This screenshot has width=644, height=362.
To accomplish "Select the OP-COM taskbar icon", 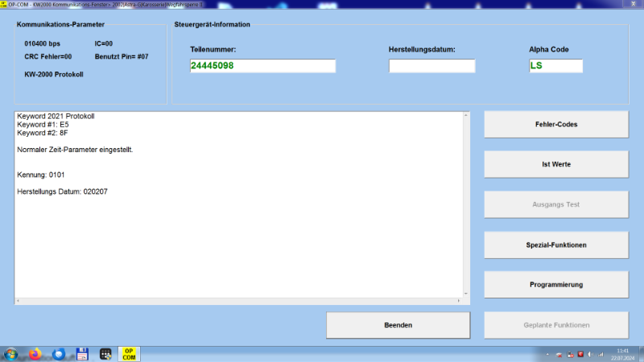I will pyautogui.click(x=129, y=354).
